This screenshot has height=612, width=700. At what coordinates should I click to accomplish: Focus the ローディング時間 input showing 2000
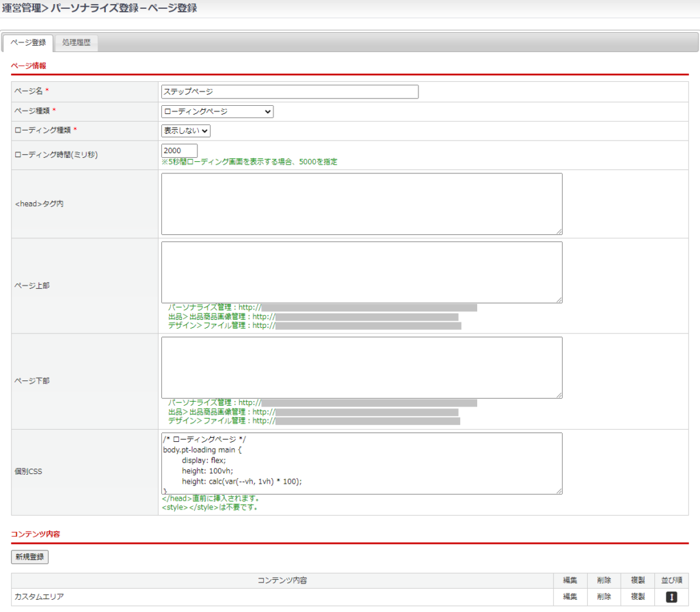[179, 150]
